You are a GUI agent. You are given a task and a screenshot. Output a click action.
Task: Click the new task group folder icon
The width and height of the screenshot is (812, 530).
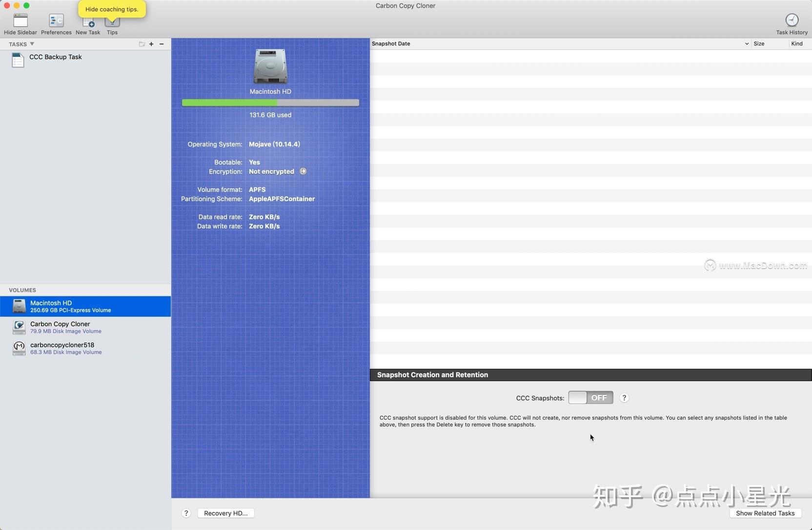pos(142,44)
